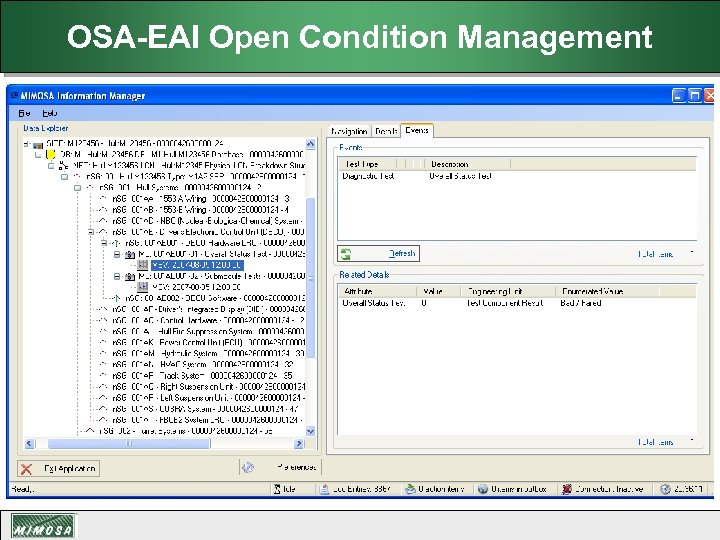Click the yellow database icon in the tree
This screenshot has height=540, width=720.
51,155
